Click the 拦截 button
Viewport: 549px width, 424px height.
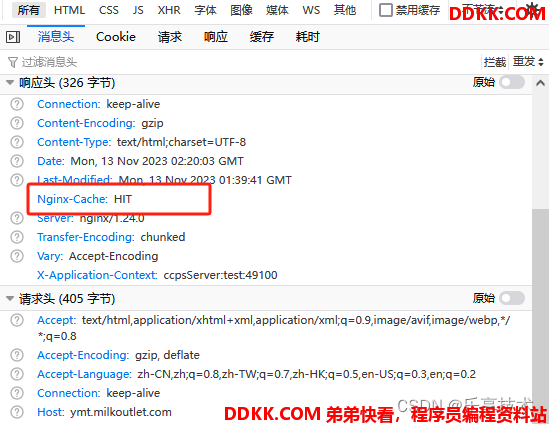click(495, 62)
